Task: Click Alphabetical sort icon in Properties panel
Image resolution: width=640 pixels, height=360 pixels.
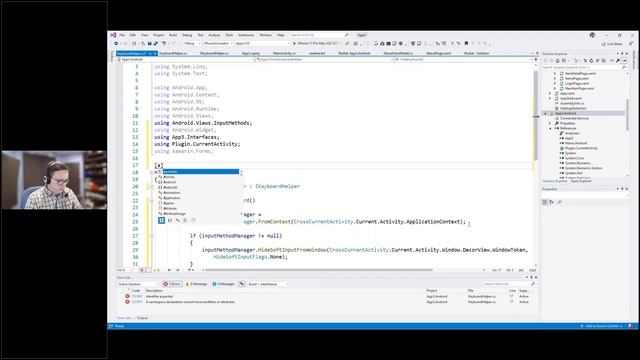Action: coord(551,202)
